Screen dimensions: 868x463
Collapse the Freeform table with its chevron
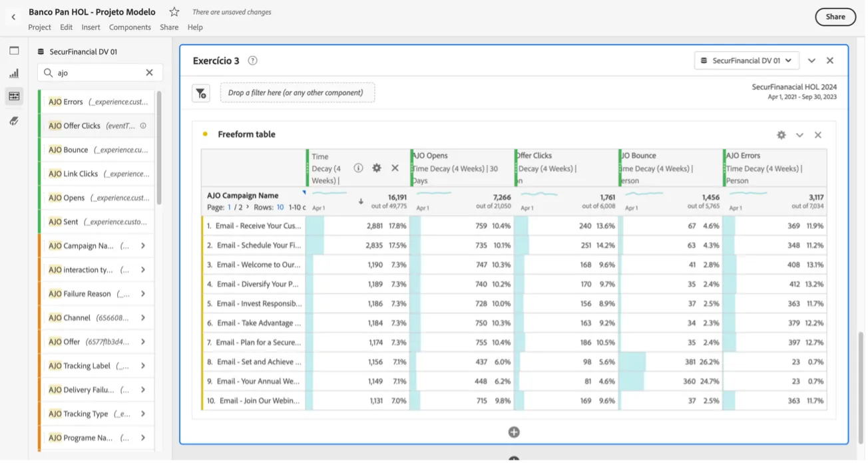click(x=799, y=135)
